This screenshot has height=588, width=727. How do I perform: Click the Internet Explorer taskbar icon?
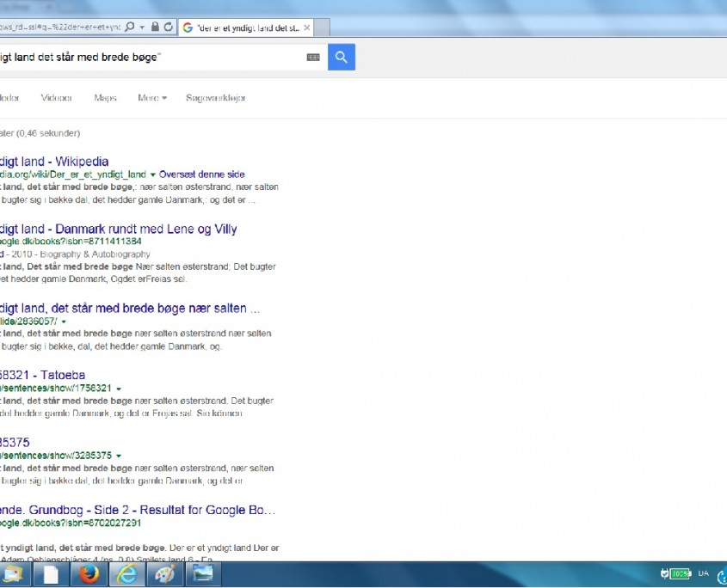[x=126, y=574]
